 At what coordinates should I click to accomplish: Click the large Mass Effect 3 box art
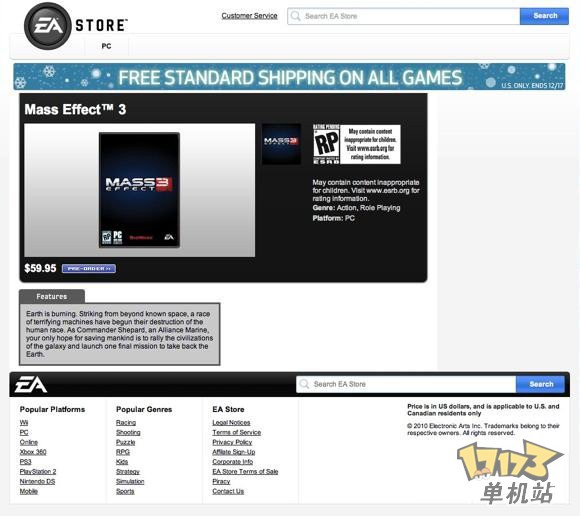[139, 190]
